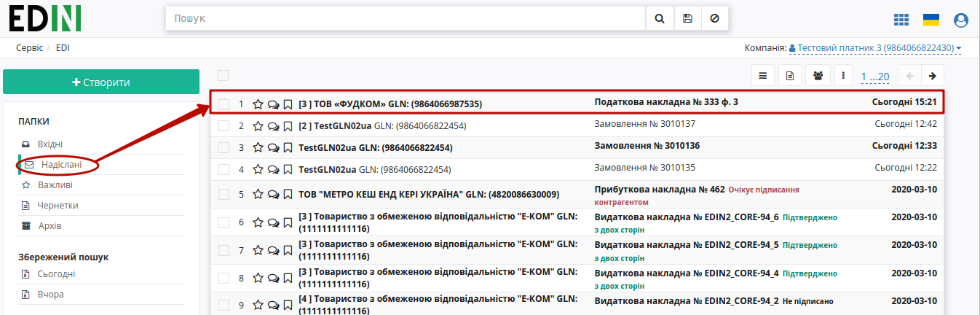Screen dimensions: 980x315
Task: Open the Важливі folder
Action: tap(55, 185)
